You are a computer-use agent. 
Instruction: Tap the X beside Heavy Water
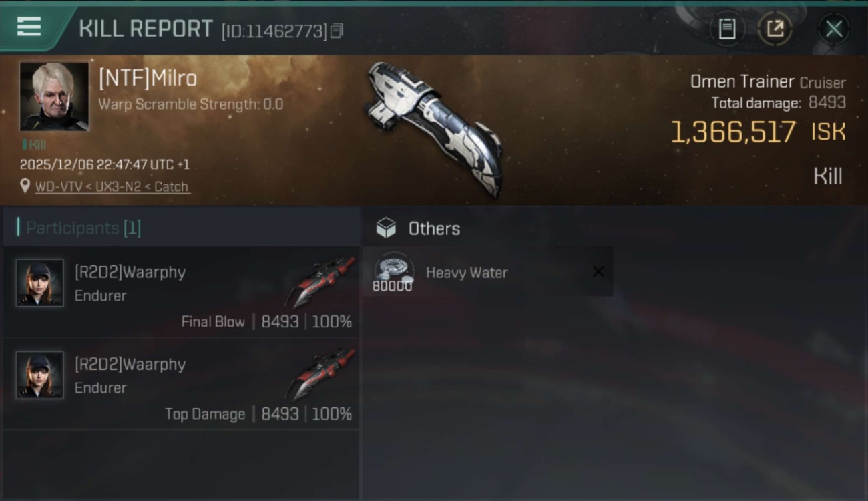point(598,271)
